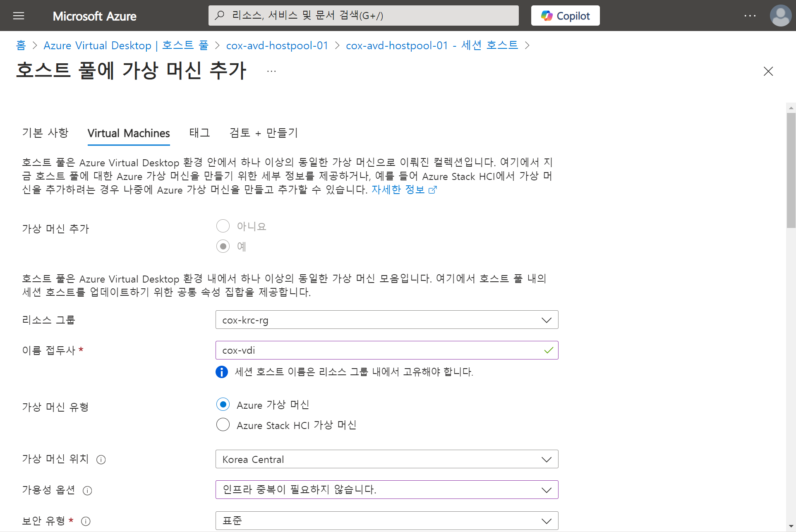Switch to the 태그 tab
Image resolution: width=796 pixels, height=532 pixels.
point(199,133)
